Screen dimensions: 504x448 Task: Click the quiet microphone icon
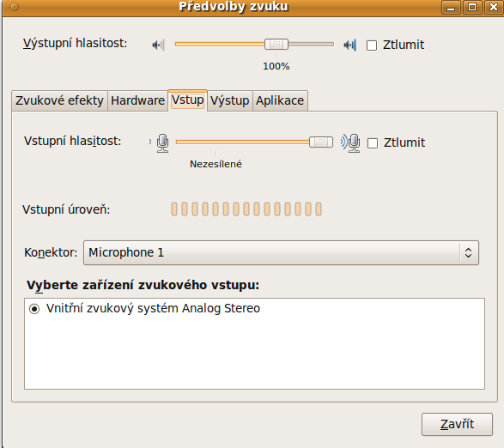[162, 143]
